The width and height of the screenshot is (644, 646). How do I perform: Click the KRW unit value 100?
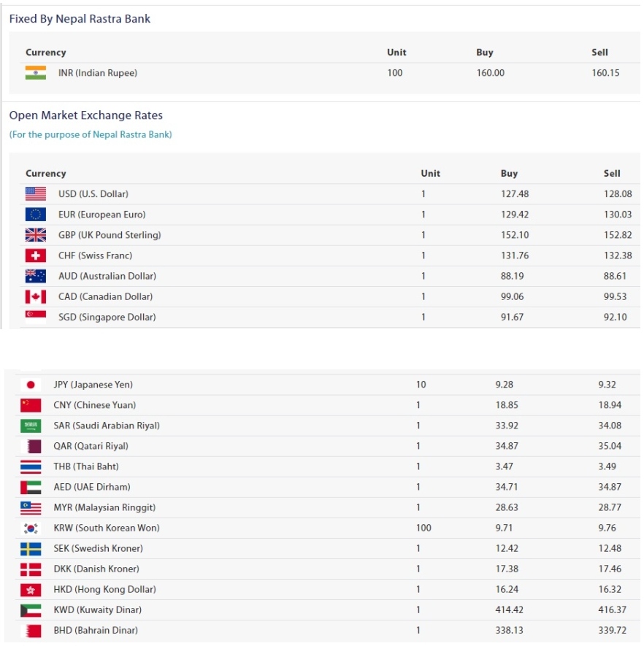point(423,528)
